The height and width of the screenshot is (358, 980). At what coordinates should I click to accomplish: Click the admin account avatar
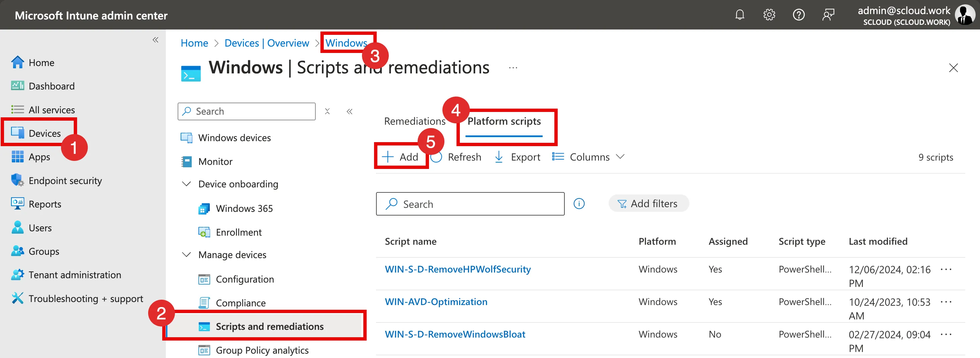[966, 15]
